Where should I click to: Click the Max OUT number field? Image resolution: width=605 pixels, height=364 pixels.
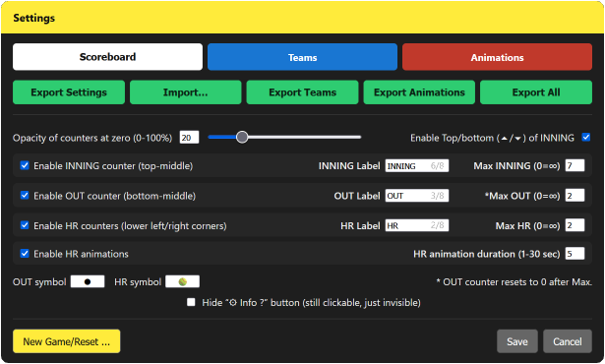point(575,196)
